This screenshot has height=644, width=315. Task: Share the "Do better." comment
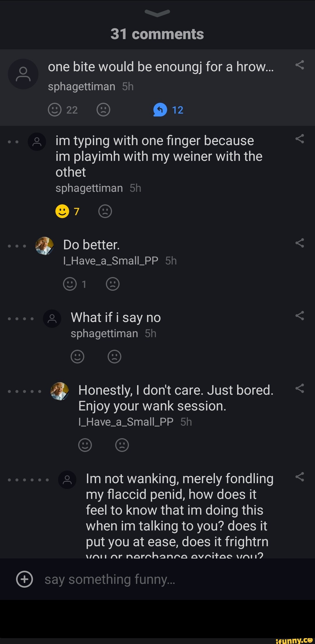pyautogui.click(x=300, y=243)
